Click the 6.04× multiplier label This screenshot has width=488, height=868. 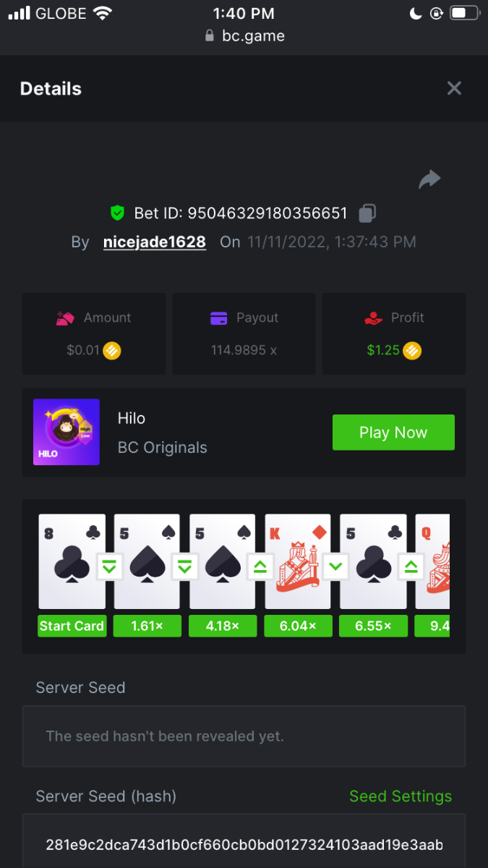[x=298, y=626]
